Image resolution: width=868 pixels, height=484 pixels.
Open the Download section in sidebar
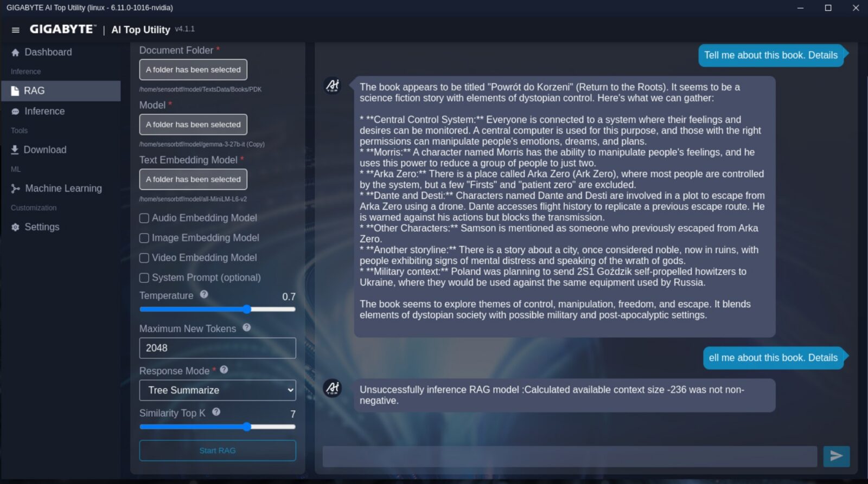click(x=44, y=150)
